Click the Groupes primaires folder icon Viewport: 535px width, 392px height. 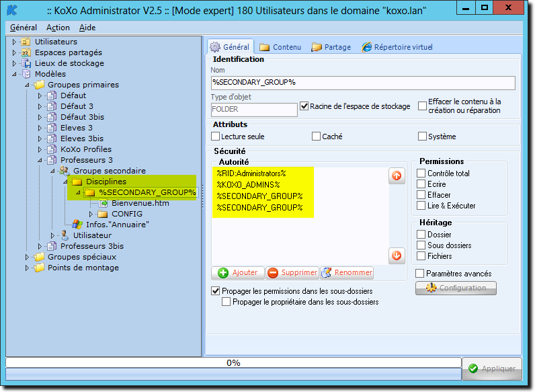pos(39,85)
